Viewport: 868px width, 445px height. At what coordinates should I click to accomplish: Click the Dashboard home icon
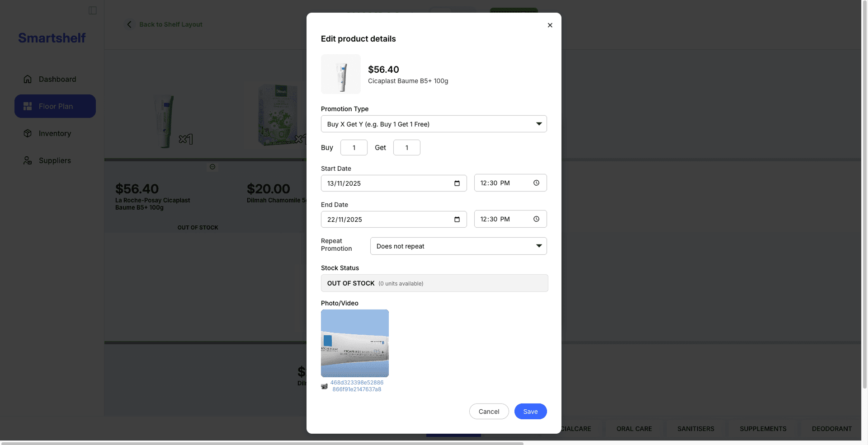point(28,79)
